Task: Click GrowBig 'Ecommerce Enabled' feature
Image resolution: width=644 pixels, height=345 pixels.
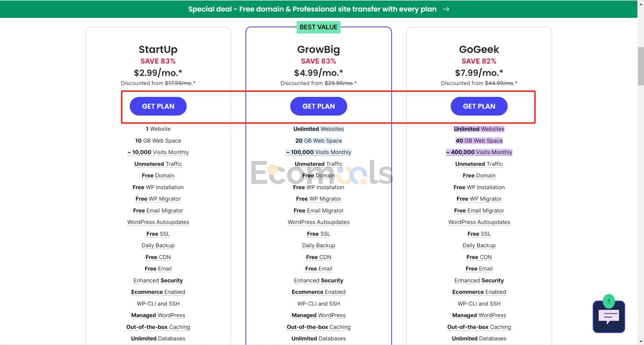Action: click(x=318, y=292)
